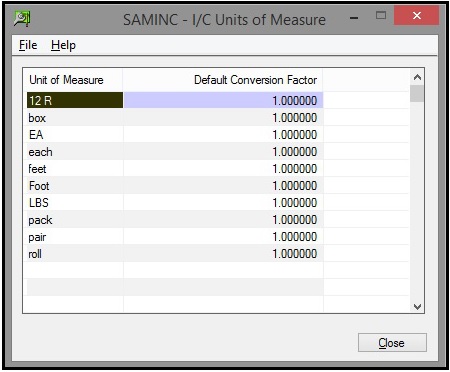Screen dimensions: 450x372
Task: Close the window using red X
Action: pyautogui.click(x=417, y=15)
